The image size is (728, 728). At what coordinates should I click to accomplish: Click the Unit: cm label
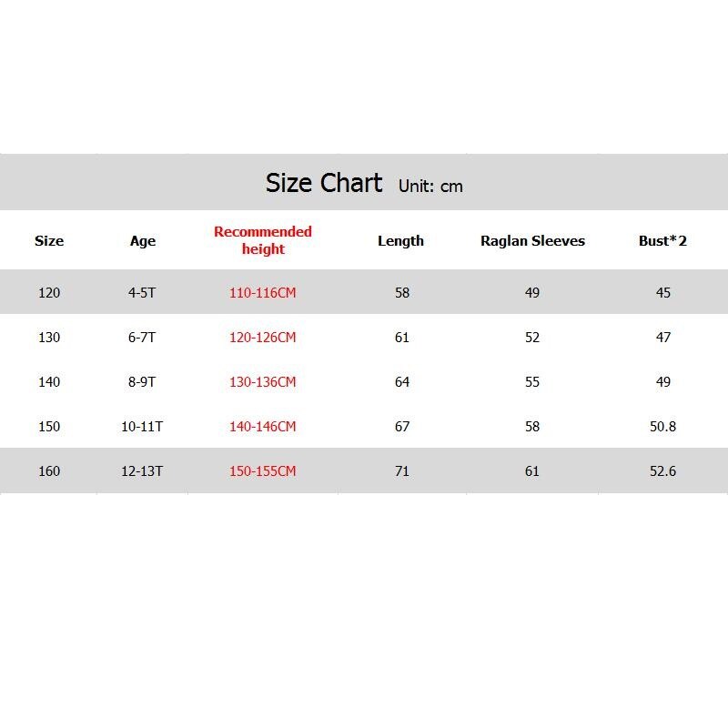click(430, 187)
